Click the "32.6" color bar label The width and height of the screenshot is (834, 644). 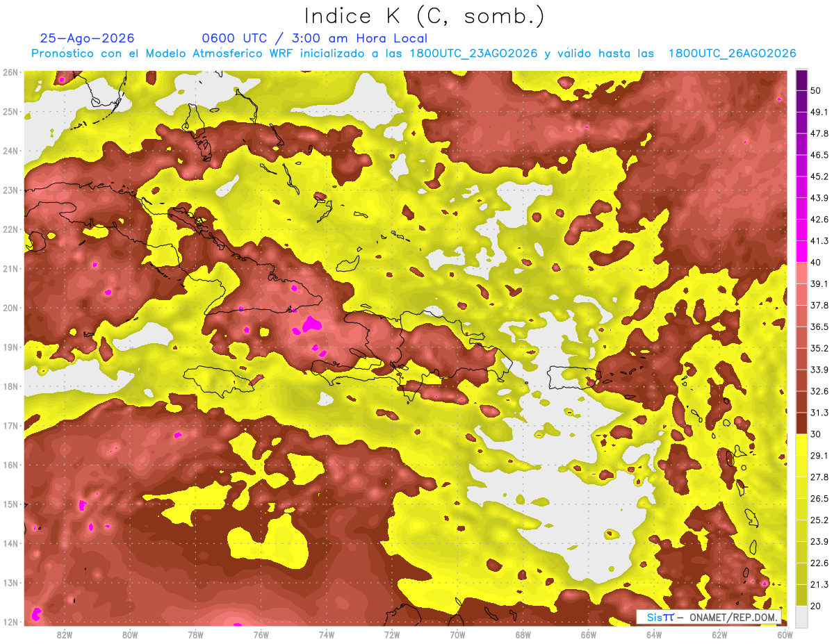pyautogui.click(x=819, y=391)
